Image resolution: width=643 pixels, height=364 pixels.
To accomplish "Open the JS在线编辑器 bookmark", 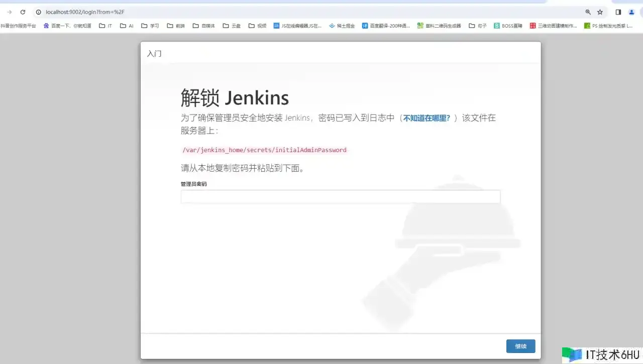I will point(298,26).
